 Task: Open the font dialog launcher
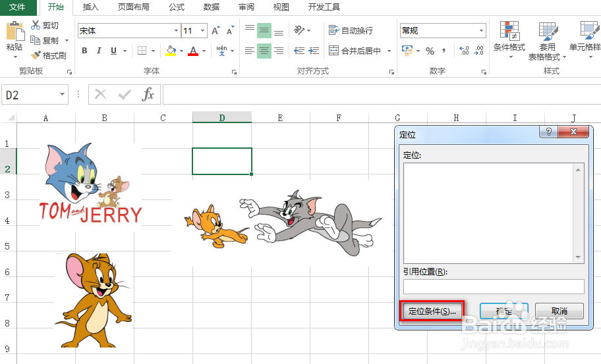point(234,72)
